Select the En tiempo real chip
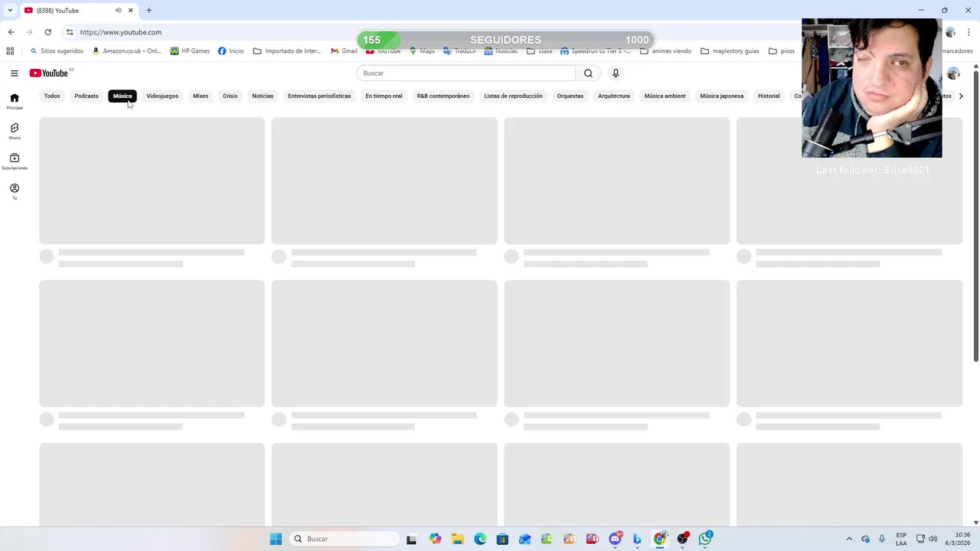Screen dimensions: 980x551 (x=384, y=96)
